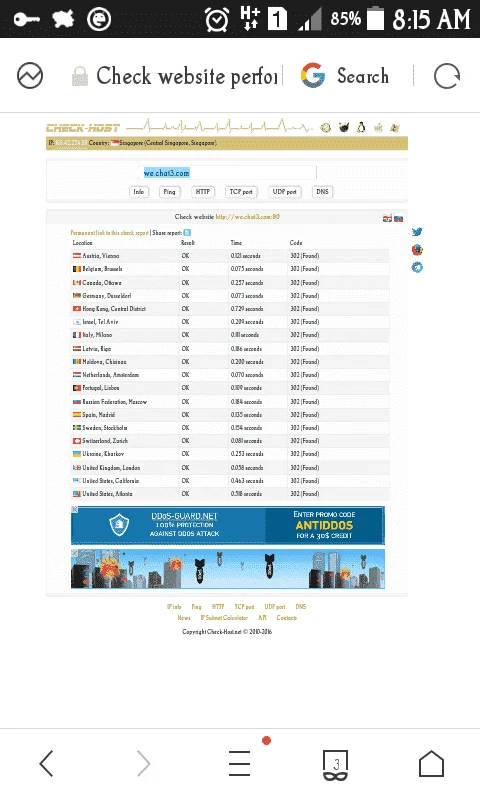Open the footer HTTP link
This screenshot has height=800, width=480.
tap(218, 607)
